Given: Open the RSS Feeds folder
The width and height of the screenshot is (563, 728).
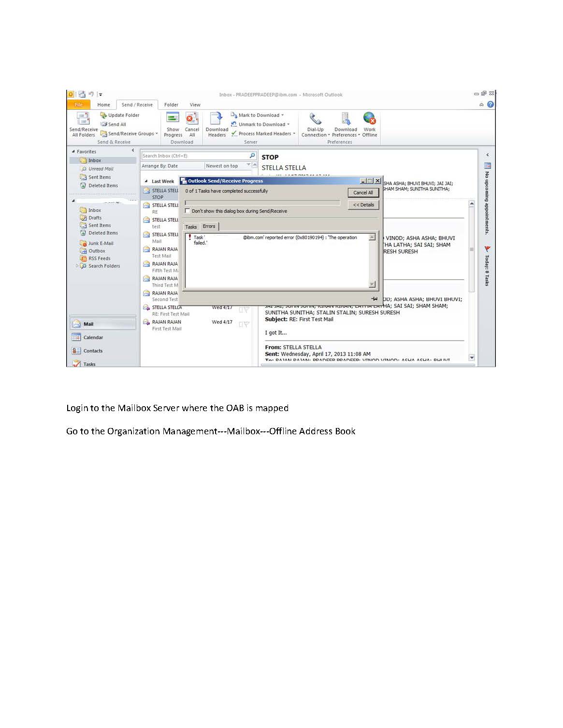Looking at the screenshot, I should point(95,258).
